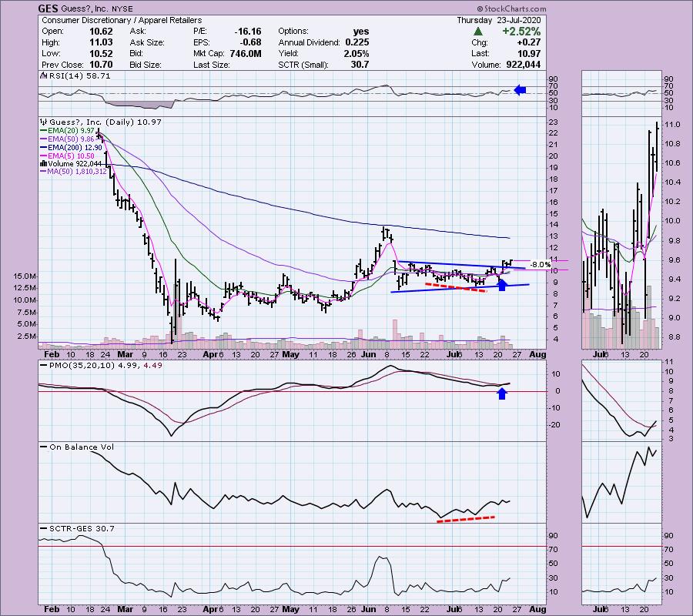Click the green up-triangle change indicator
This screenshot has height=616, width=693.
(477, 32)
